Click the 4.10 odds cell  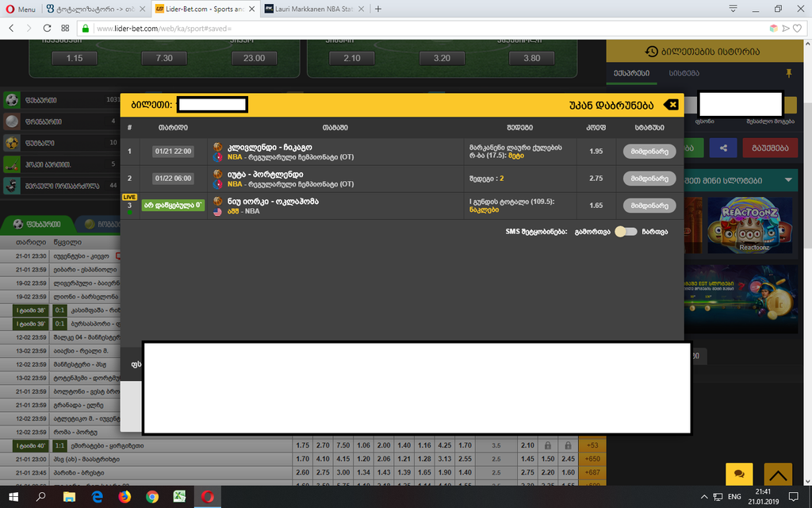point(323,459)
